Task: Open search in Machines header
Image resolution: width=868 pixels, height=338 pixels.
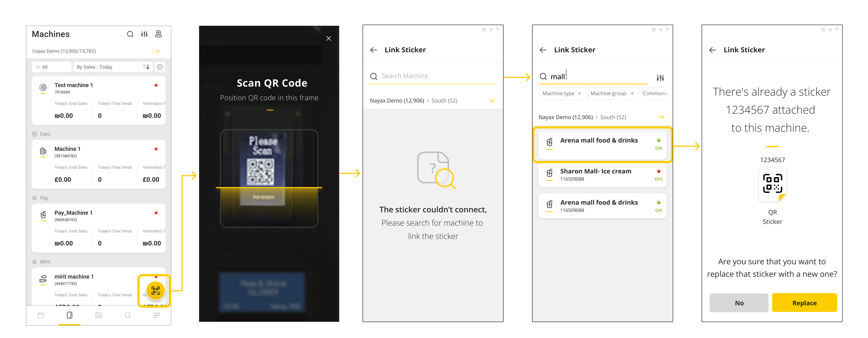Action: tap(130, 34)
